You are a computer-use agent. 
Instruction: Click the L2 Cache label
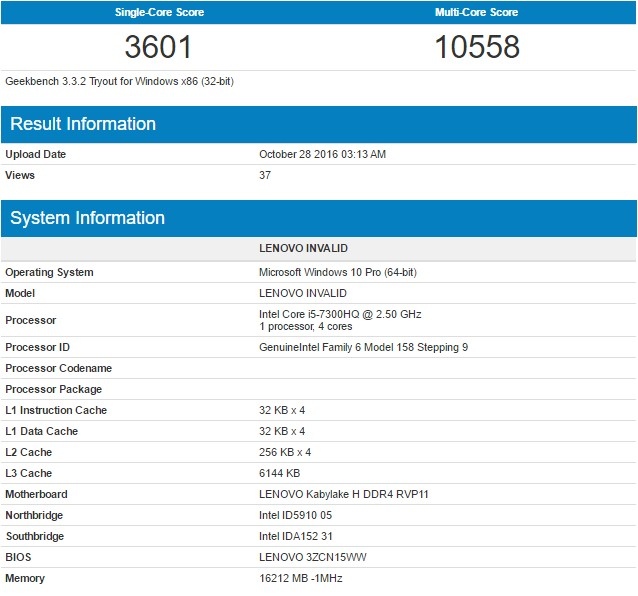pos(28,452)
